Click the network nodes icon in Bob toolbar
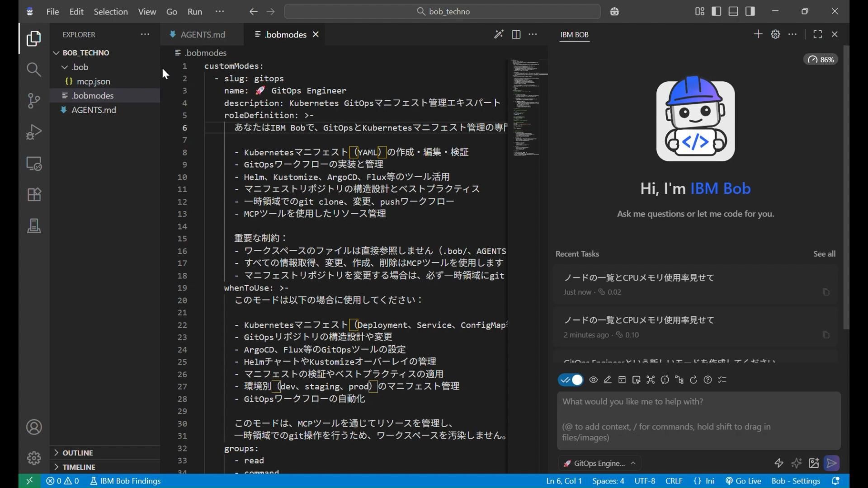Screen dimensions: 868x488 (x=651, y=380)
